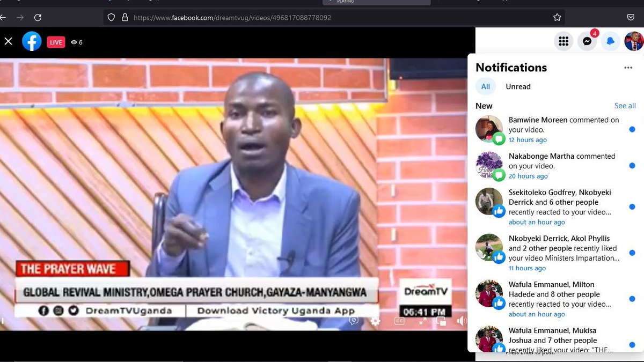This screenshot has width=644, height=362.
Task: Click unread dot for Nakabonge Martha notification
Action: tap(632, 166)
